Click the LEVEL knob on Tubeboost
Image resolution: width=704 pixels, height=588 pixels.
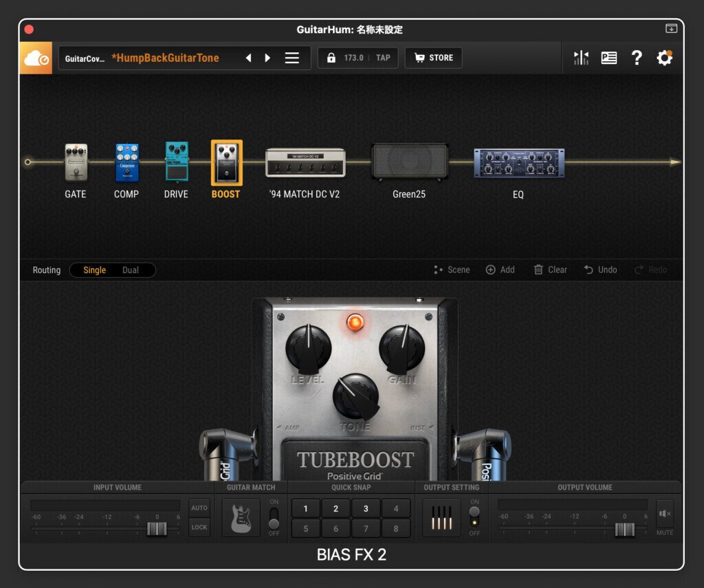309,348
